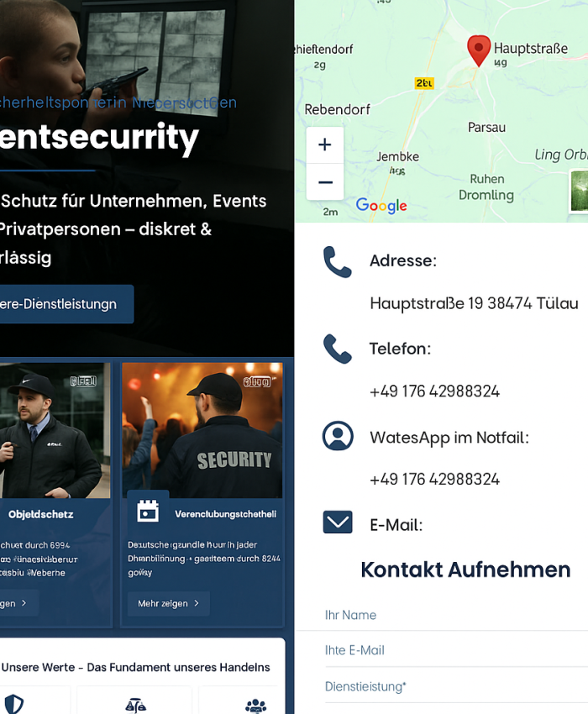Click the Google logo on the map

pos(381,206)
